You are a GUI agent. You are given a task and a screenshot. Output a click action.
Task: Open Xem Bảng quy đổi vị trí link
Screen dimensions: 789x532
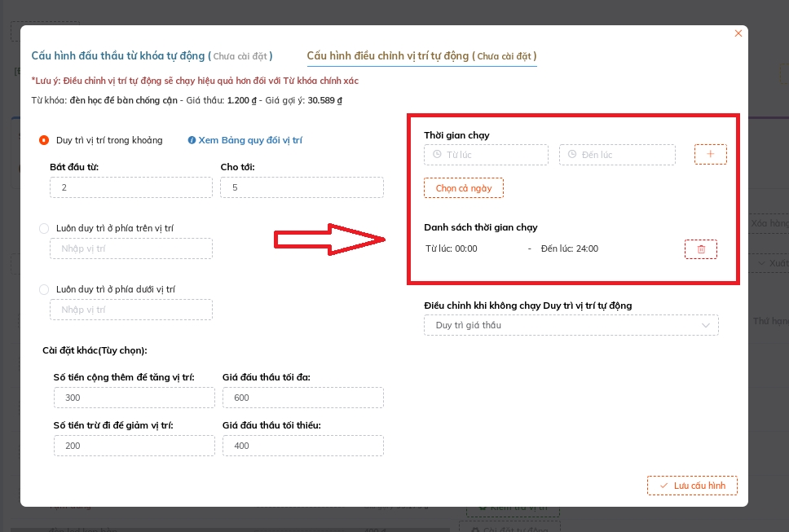250,140
